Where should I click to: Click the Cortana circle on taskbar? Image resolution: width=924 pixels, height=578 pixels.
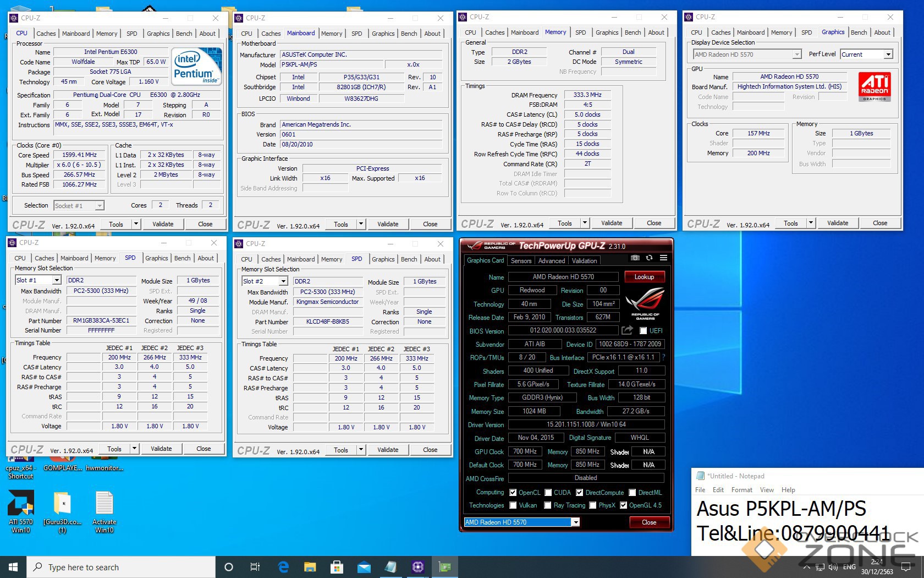(x=229, y=567)
